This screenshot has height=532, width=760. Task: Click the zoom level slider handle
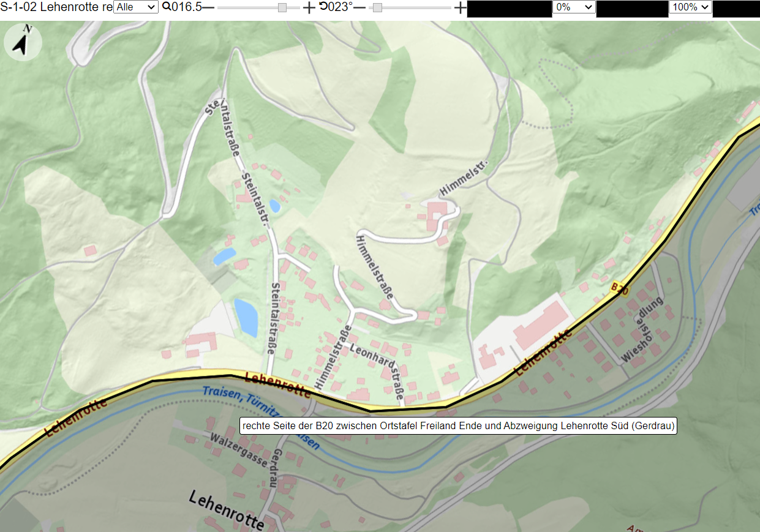(282, 7)
